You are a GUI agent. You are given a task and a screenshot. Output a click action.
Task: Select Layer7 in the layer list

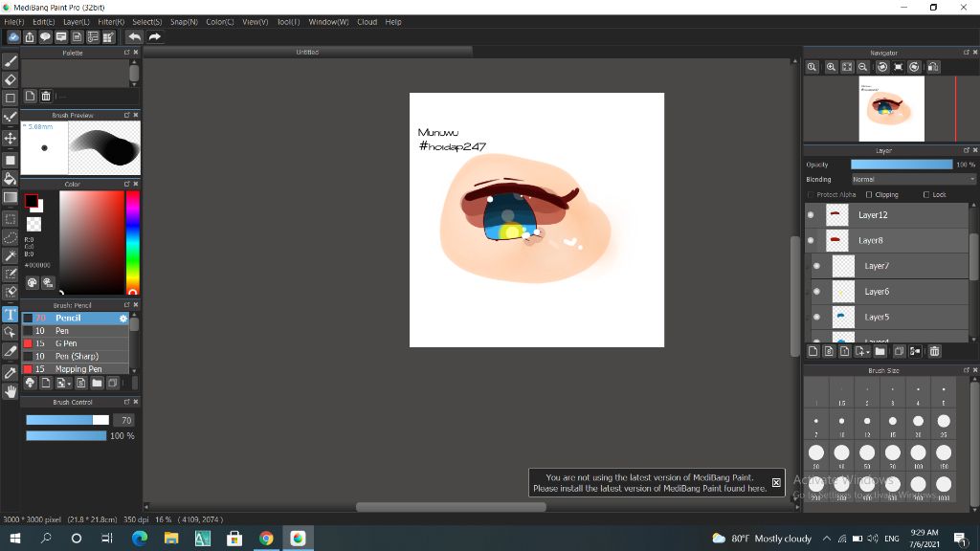point(889,266)
